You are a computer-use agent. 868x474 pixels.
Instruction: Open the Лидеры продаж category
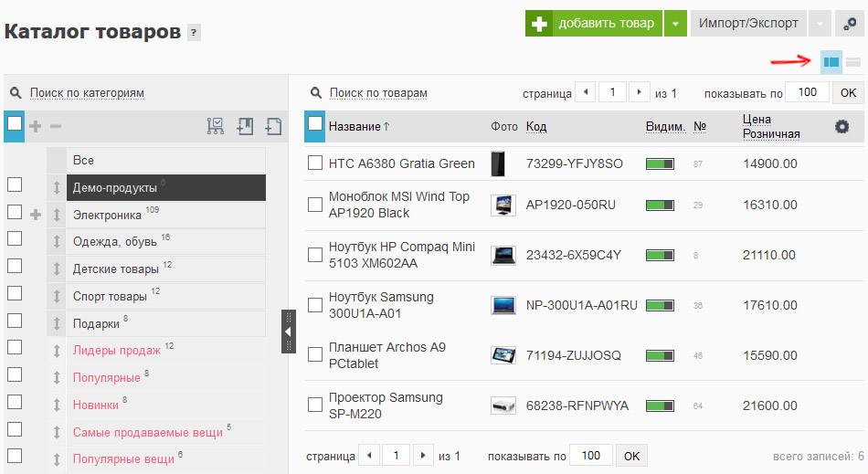click(117, 350)
